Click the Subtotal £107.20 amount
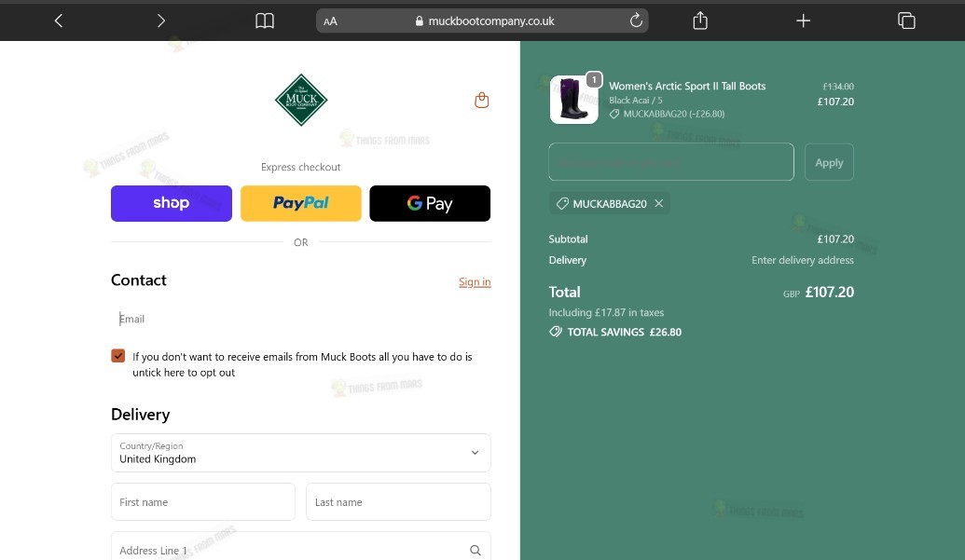Image resolution: width=965 pixels, height=560 pixels. [x=835, y=239]
